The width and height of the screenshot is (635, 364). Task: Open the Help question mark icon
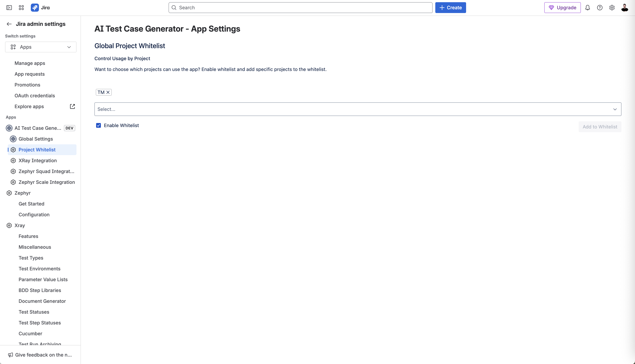tap(600, 7)
